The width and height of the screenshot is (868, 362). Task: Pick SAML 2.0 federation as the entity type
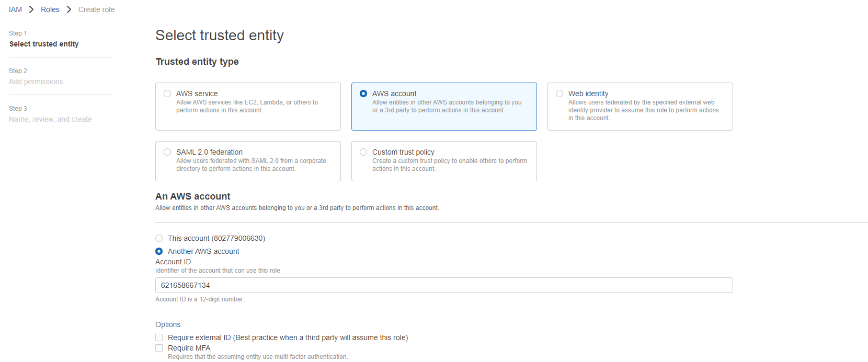[167, 152]
